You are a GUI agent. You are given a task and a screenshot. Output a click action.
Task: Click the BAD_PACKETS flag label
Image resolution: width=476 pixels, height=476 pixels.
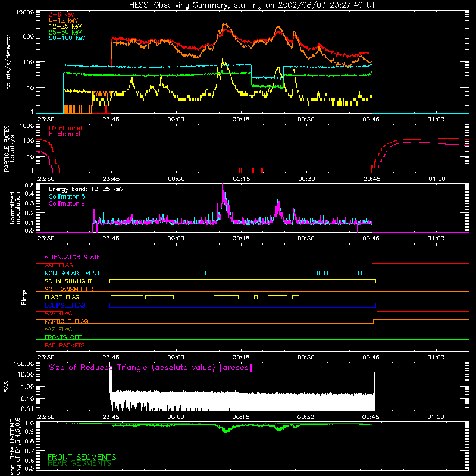64,345
